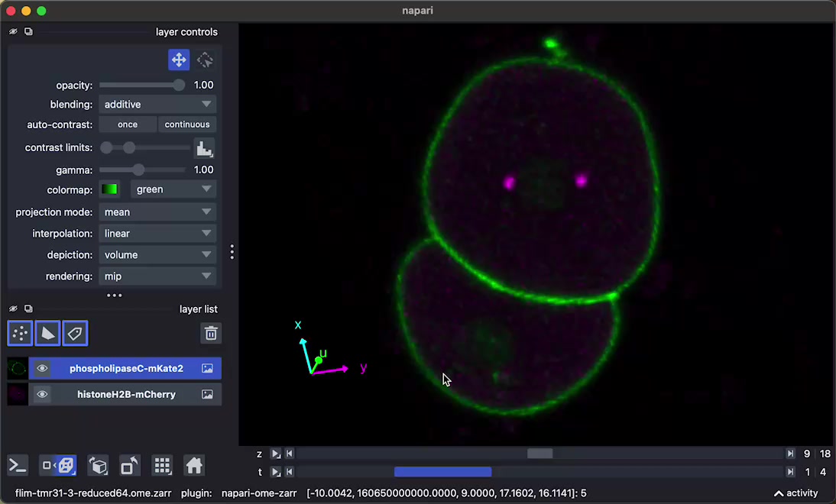836x504 pixels.
Task: Transpose the displayed dimensions
Action: [130, 466]
